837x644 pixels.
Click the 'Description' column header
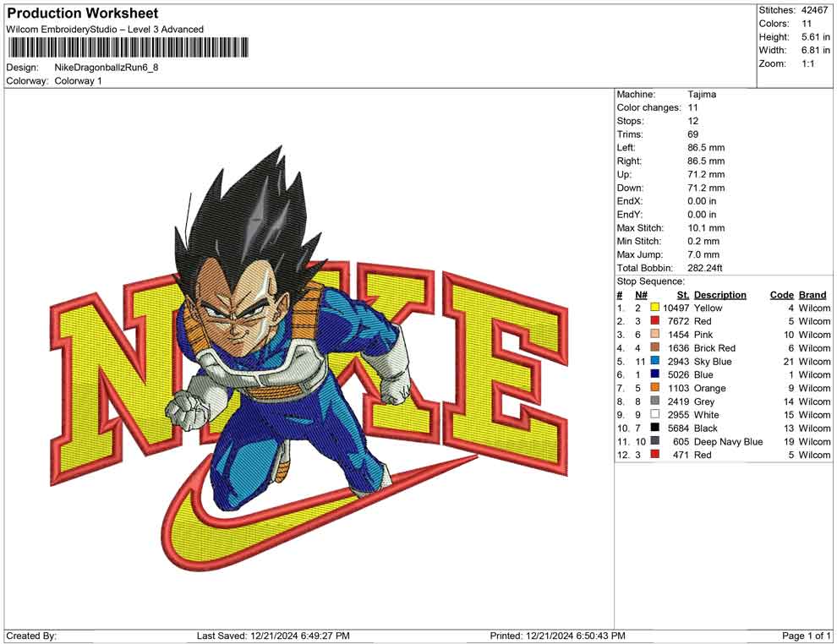click(719, 294)
